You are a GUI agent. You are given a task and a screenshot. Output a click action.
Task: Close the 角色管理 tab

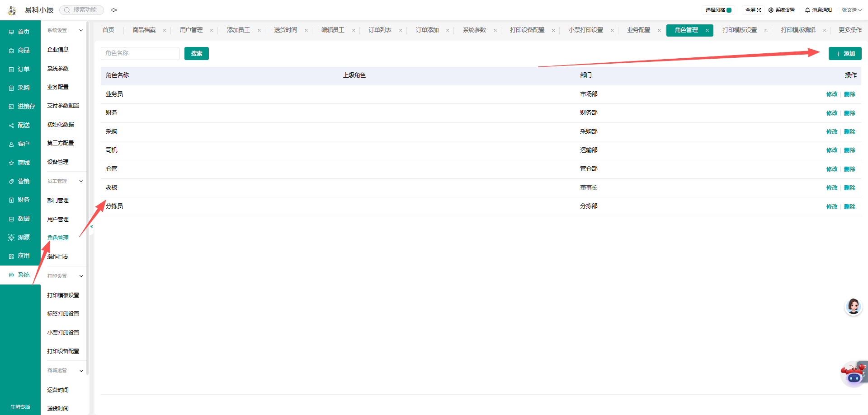[707, 30]
